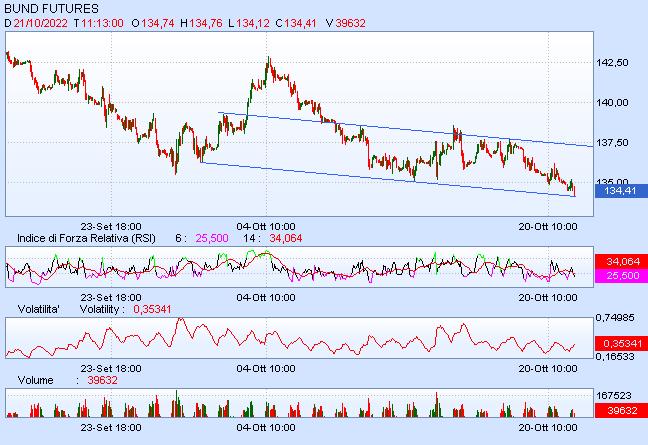Click the 142,50 price axis label

click(x=612, y=63)
